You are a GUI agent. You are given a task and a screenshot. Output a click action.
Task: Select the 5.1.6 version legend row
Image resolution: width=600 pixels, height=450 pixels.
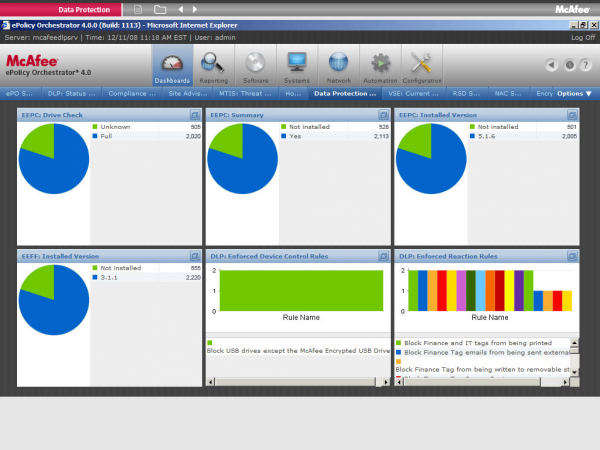[524, 136]
